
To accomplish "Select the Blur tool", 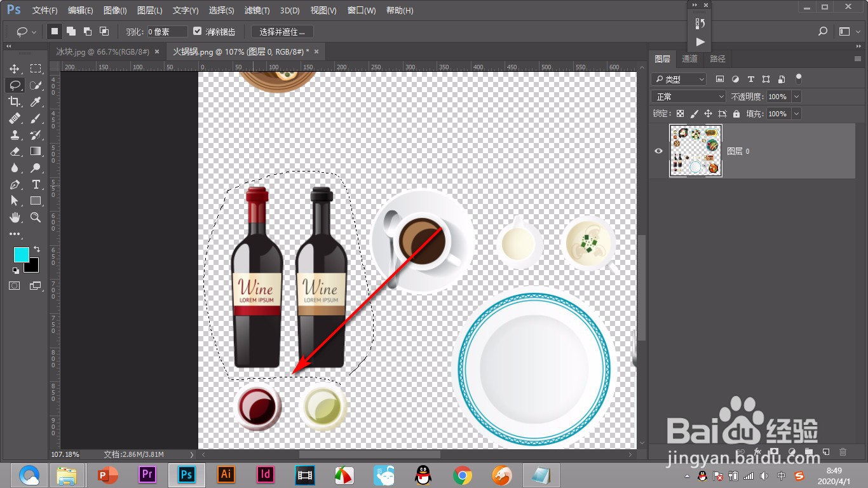I will coord(15,168).
